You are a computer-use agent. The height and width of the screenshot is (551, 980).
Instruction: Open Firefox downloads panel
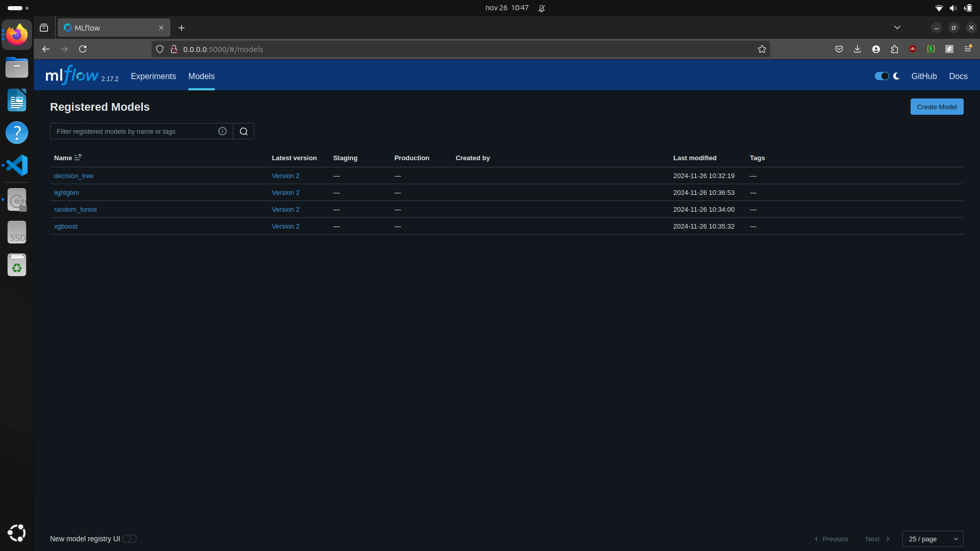[x=857, y=49]
